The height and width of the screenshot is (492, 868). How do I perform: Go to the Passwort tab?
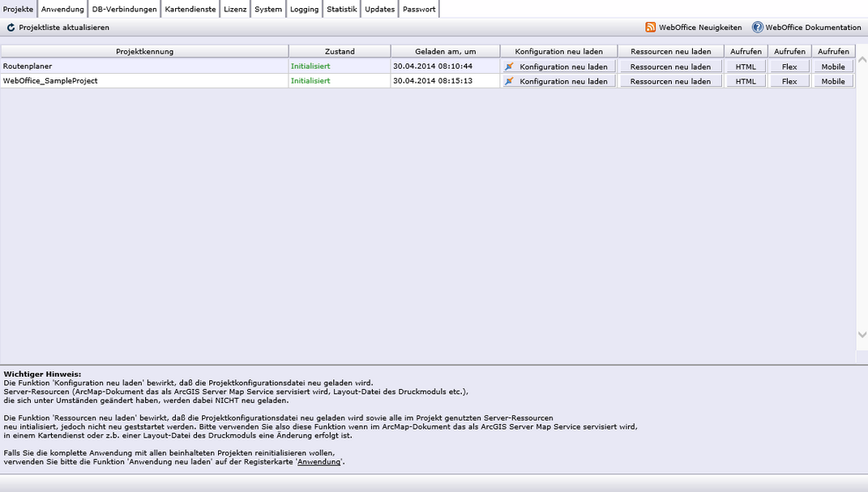pyautogui.click(x=419, y=9)
